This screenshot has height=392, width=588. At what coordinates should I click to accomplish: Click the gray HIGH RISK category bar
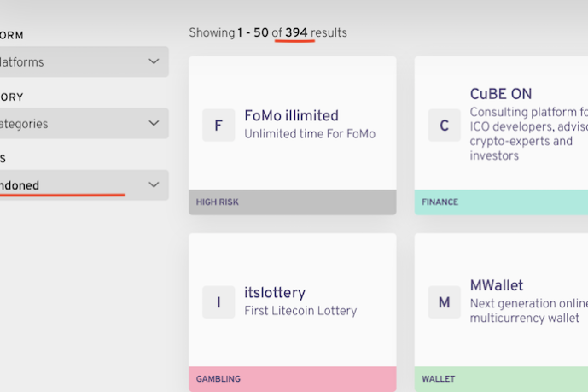click(292, 202)
